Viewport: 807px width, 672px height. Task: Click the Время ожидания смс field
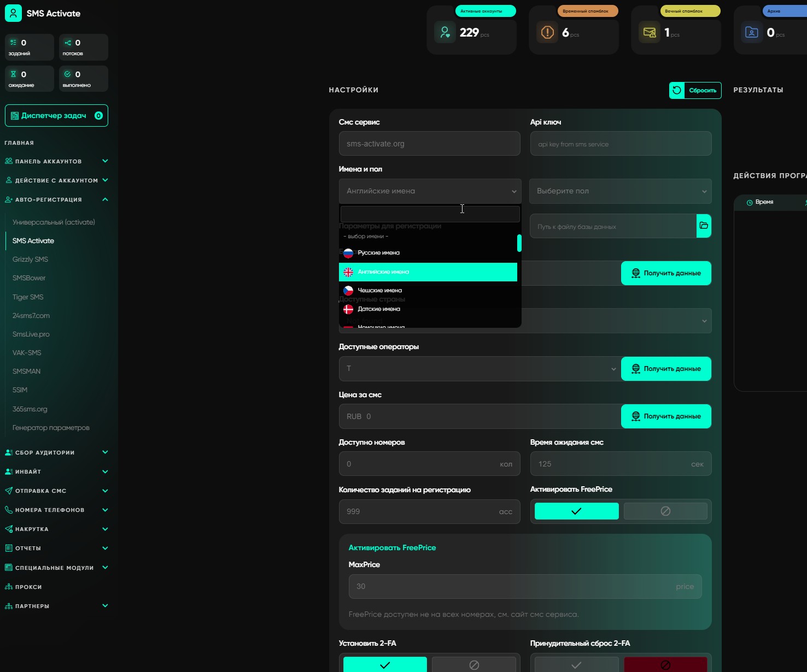tap(621, 464)
